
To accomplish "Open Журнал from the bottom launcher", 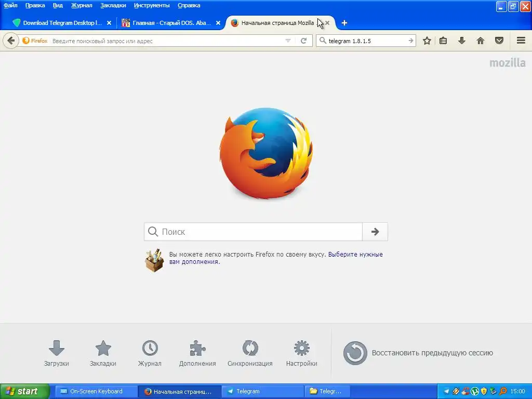I will coord(150,353).
